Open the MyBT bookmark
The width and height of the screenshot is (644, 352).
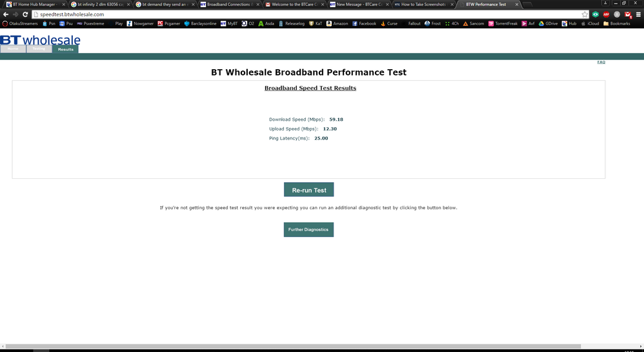coord(229,24)
